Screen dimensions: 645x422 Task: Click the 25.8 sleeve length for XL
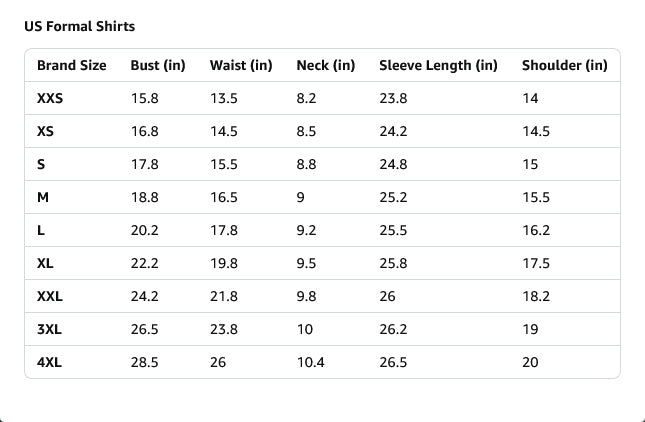point(393,263)
